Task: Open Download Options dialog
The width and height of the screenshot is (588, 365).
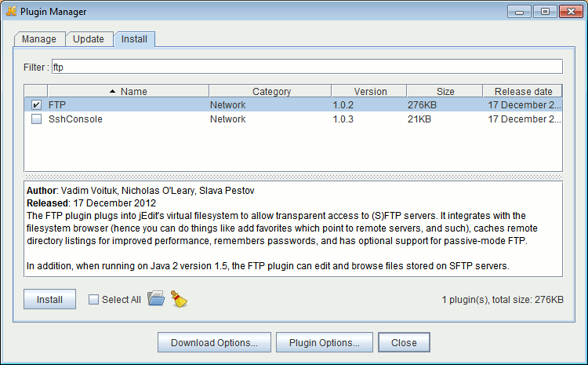Action: click(x=214, y=342)
